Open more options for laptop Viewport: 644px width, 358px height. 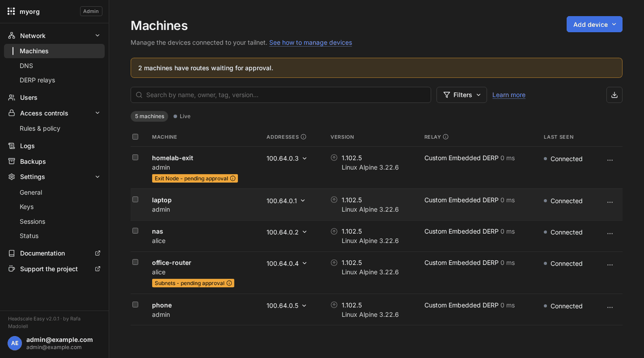coord(610,202)
